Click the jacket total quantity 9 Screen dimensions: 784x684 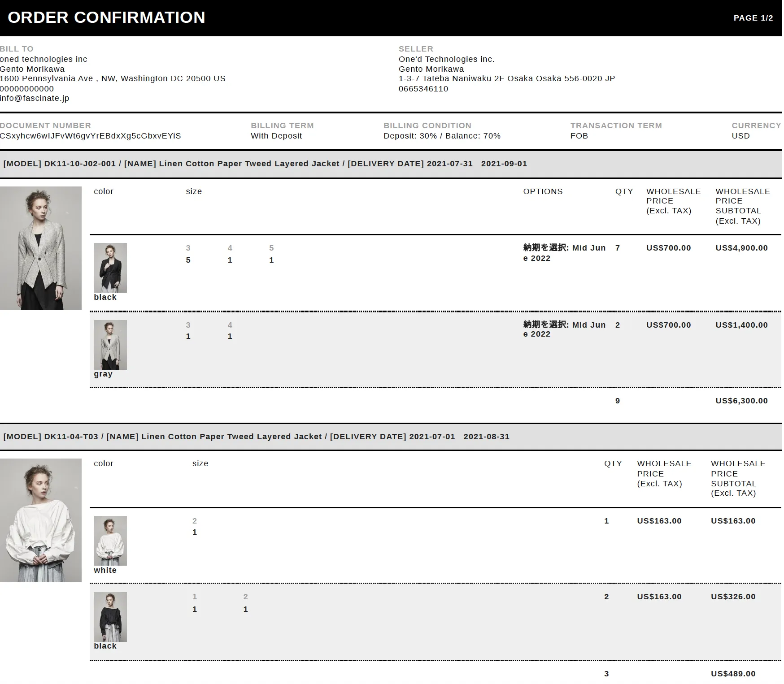click(618, 401)
